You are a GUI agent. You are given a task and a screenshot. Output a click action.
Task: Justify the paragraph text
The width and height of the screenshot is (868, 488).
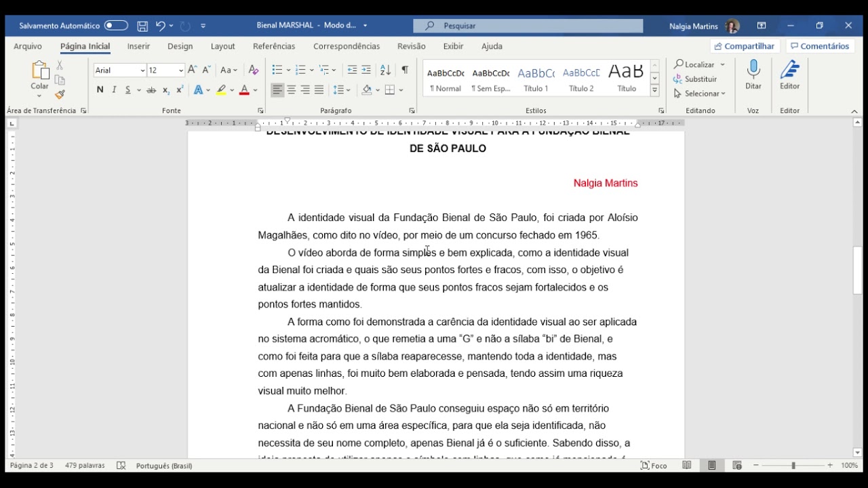point(319,90)
